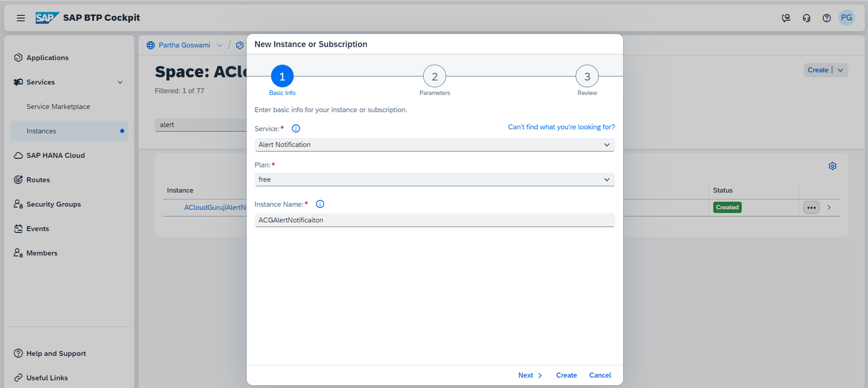Expand the Service dropdown showing Alert Notification

[434, 145]
